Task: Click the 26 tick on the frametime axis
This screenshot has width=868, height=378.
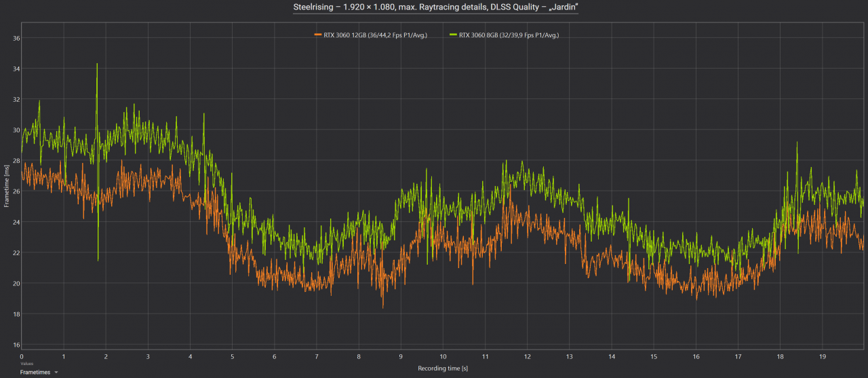Action: pos(16,191)
